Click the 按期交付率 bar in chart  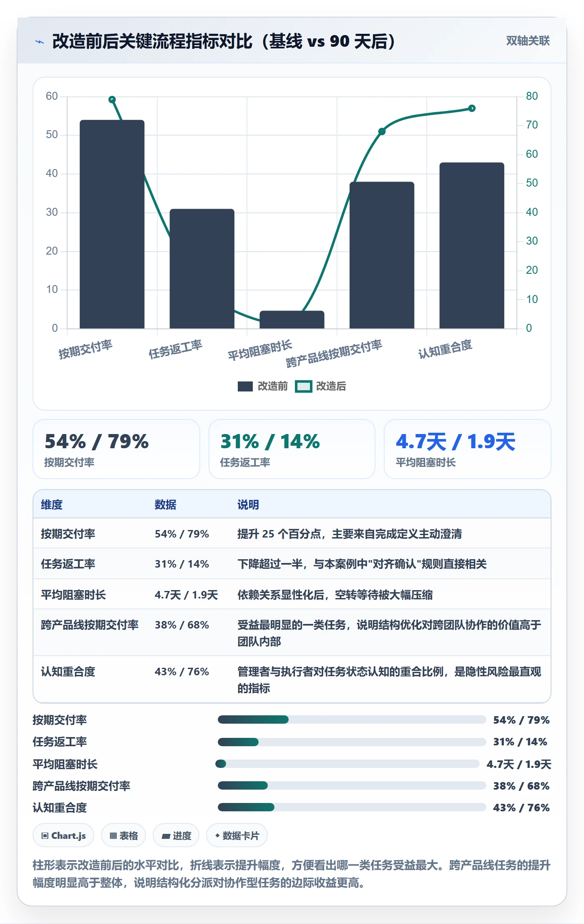click(x=112, y=224)
